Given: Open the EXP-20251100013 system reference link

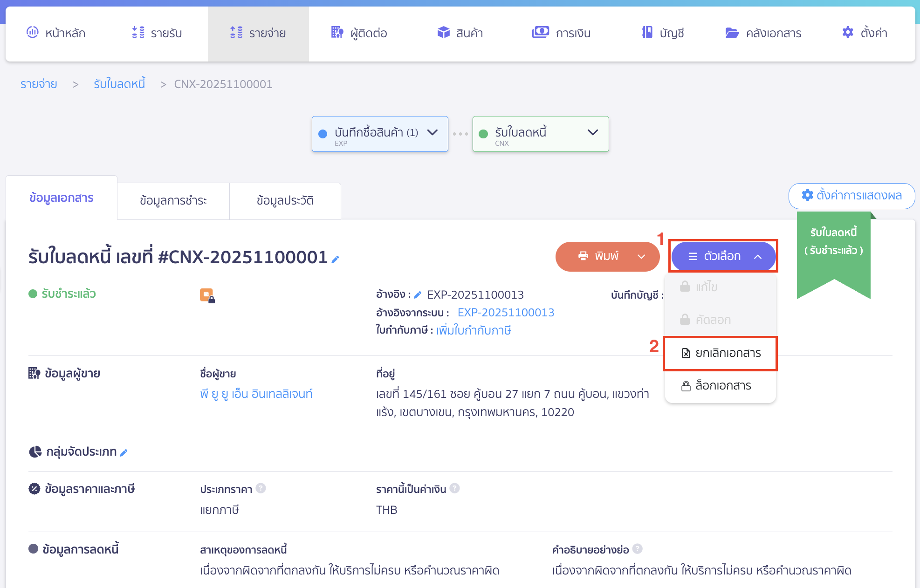Looking at the screenshot, I should click(506, 313).
